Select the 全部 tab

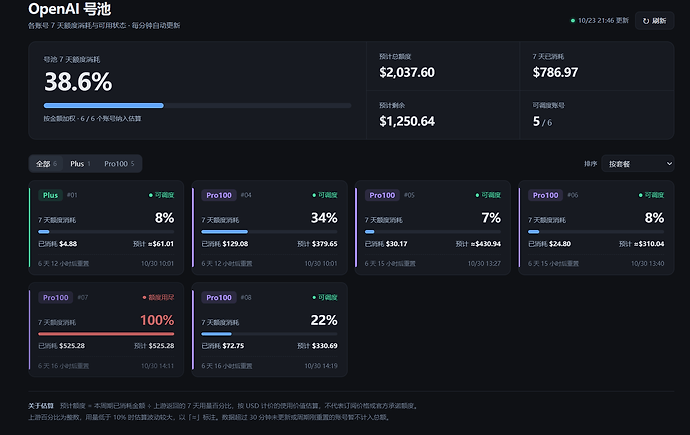(x=46, y=164)
